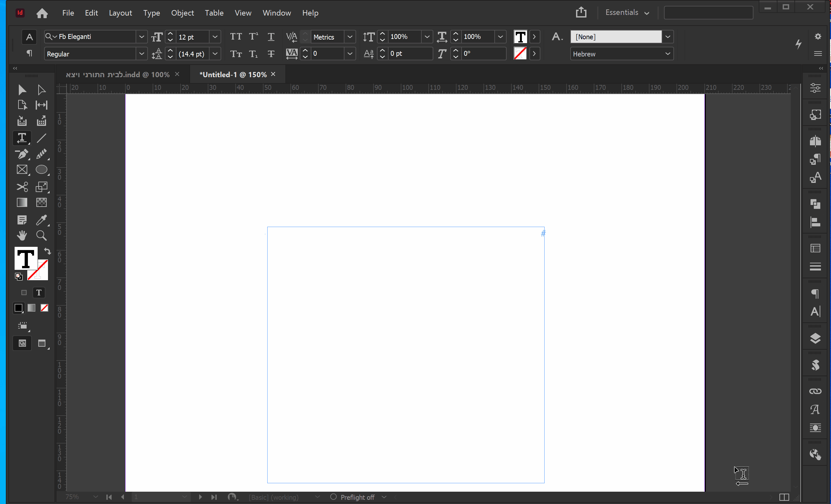
Task: Toggle Strikethrough text formatting
Action: [x=271, y=54]
